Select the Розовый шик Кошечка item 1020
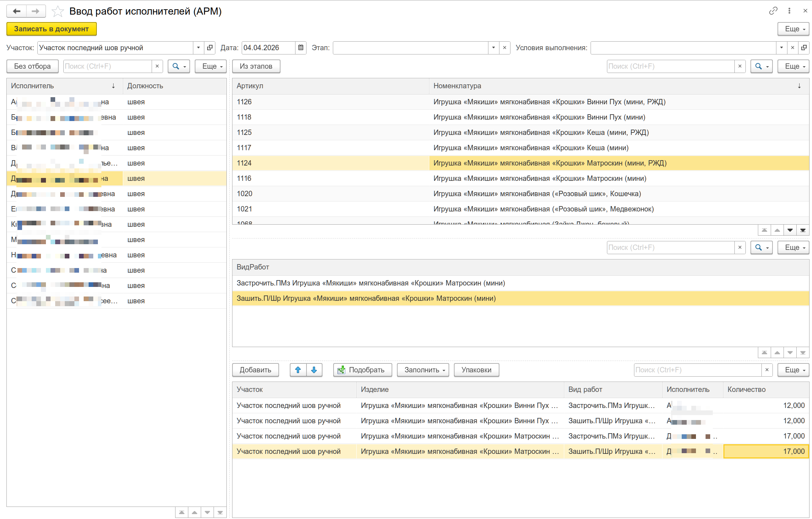812x519 pixels. 520,194
